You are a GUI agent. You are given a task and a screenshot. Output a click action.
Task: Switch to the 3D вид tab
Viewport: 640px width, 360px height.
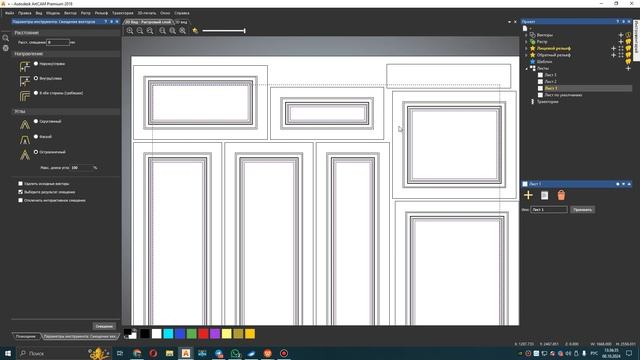(181, 22)
